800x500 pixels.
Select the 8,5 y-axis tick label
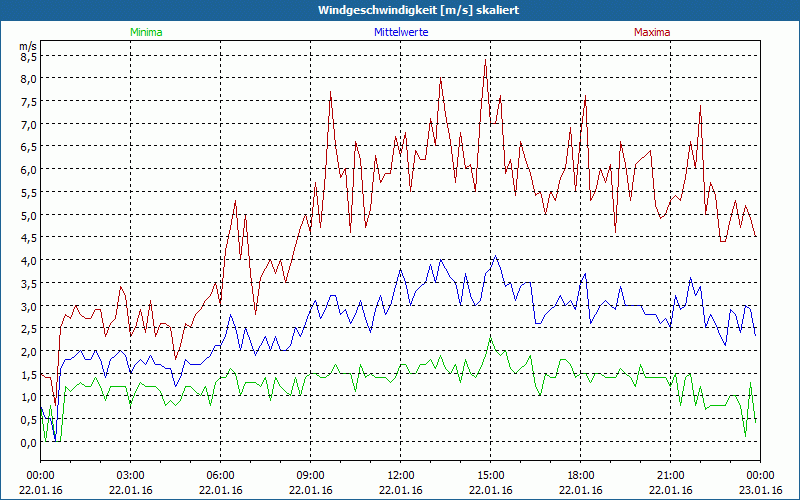28,56
